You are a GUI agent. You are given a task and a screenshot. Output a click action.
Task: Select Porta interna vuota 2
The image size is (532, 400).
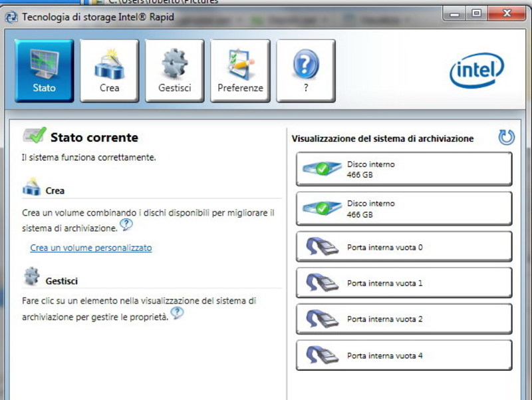pos(404,319)
